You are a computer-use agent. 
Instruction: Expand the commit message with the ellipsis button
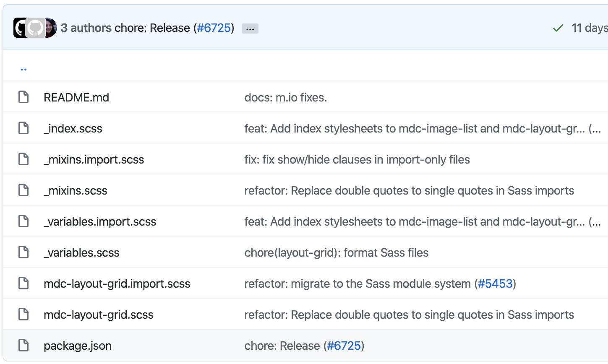click(250, 28)
